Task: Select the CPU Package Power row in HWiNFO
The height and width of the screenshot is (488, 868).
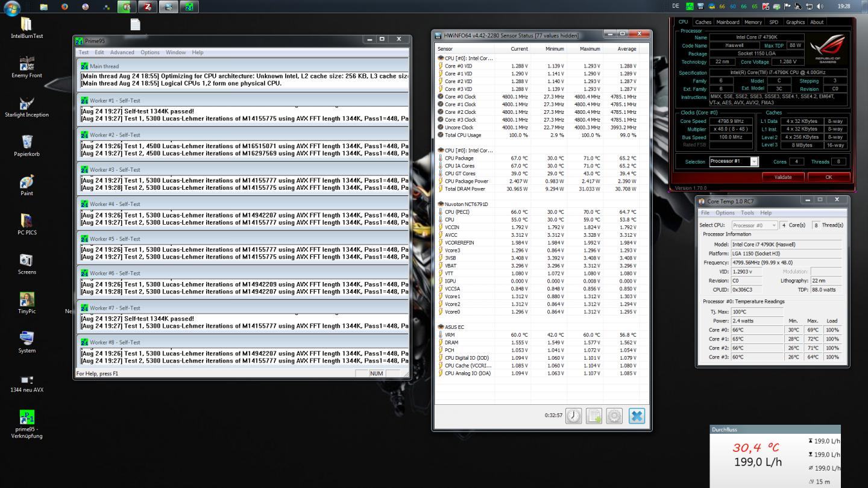Action: click(x=541, y=181)
